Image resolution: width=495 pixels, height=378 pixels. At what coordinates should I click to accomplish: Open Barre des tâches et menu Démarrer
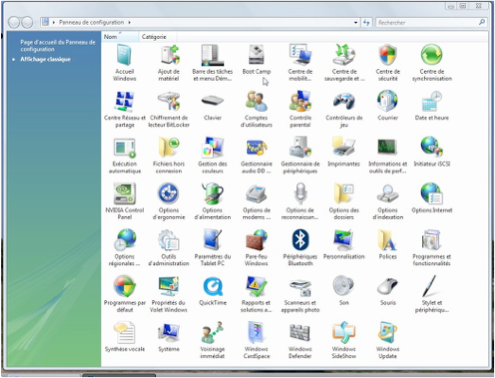coord(212,63)
